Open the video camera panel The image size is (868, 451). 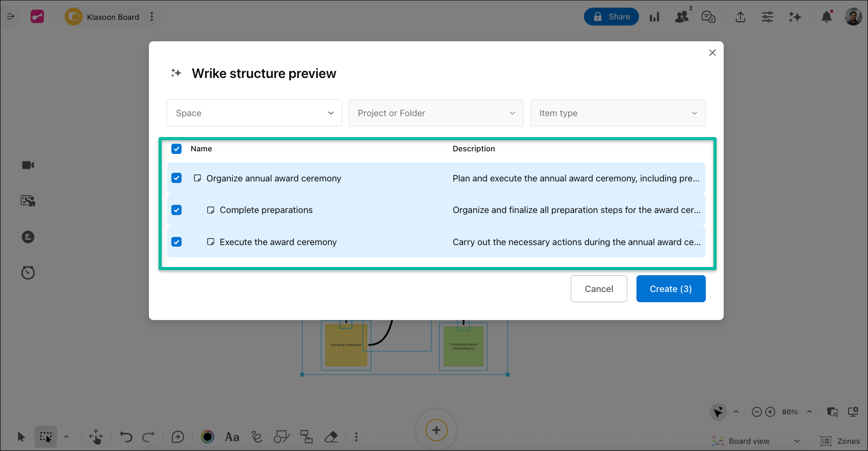click(x=28, y=165)
